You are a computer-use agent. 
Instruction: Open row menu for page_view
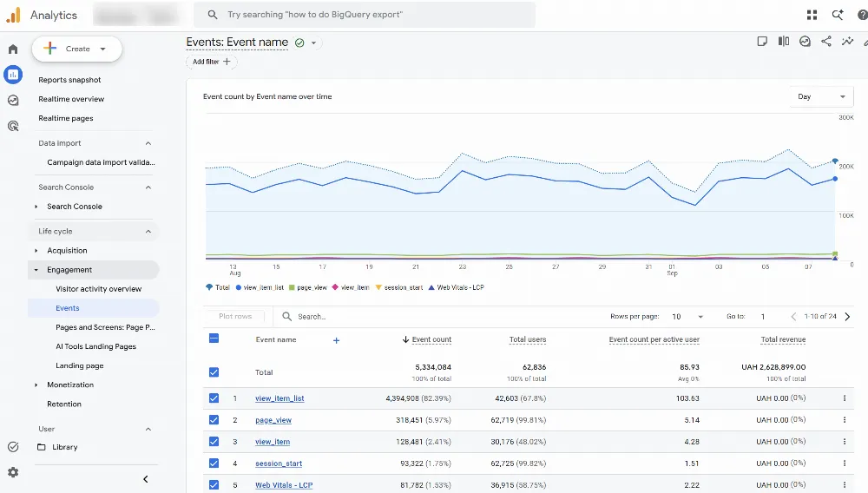click(845, 420)
